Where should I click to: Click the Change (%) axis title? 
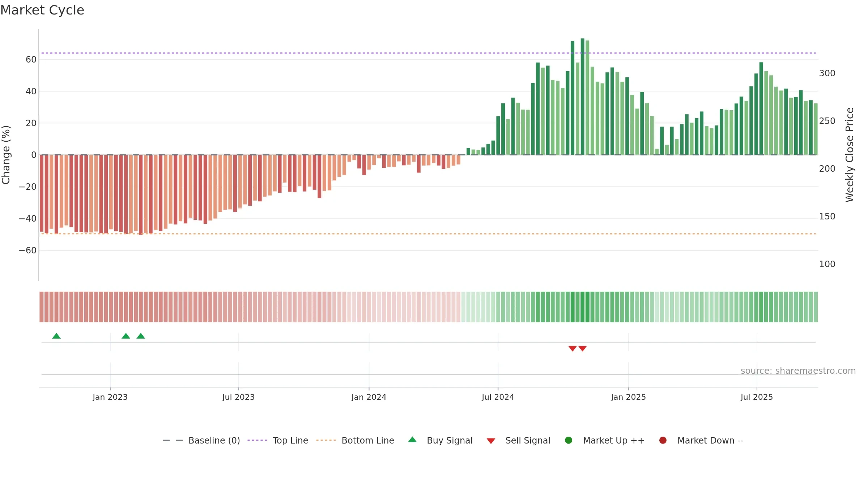click(6, 155)
